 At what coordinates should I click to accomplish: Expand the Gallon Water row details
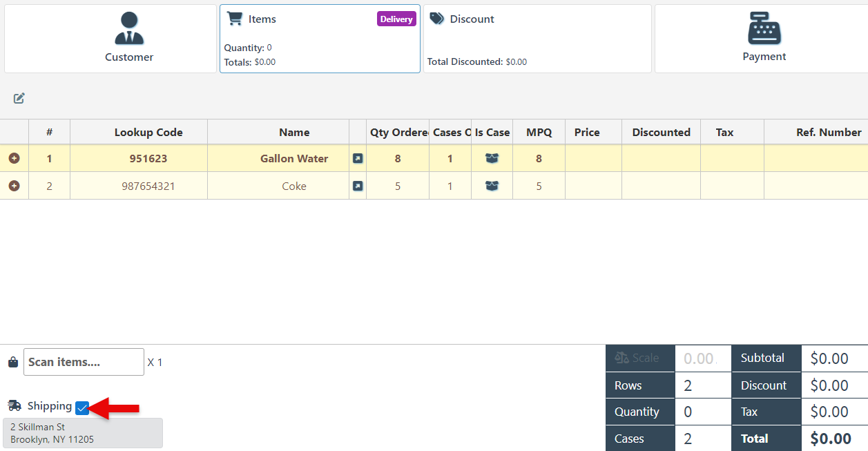14,159
